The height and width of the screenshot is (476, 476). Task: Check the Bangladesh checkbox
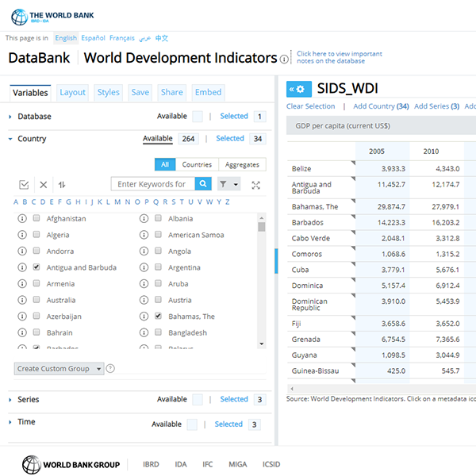coord(158,332)
